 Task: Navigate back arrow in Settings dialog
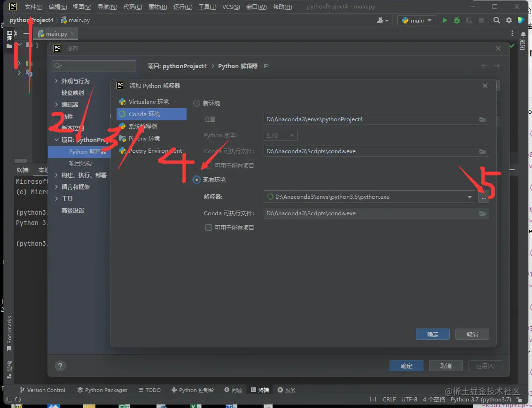484,66
